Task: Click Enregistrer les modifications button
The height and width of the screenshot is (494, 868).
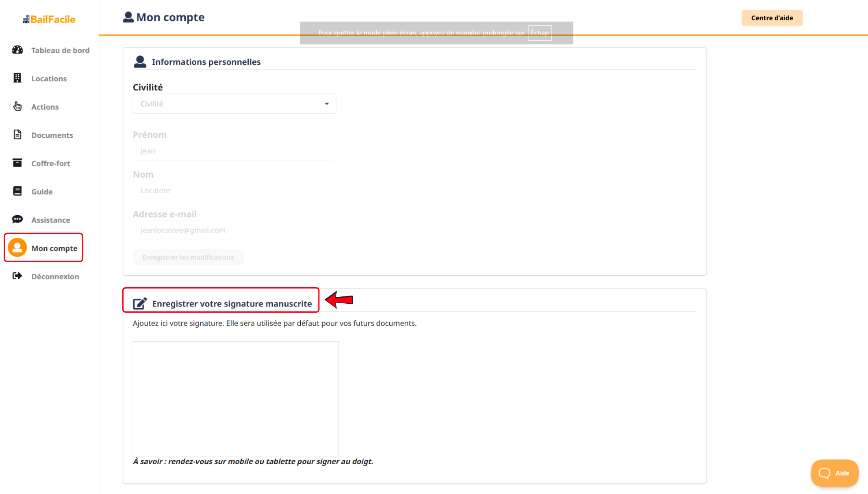Action: point(188,257)
